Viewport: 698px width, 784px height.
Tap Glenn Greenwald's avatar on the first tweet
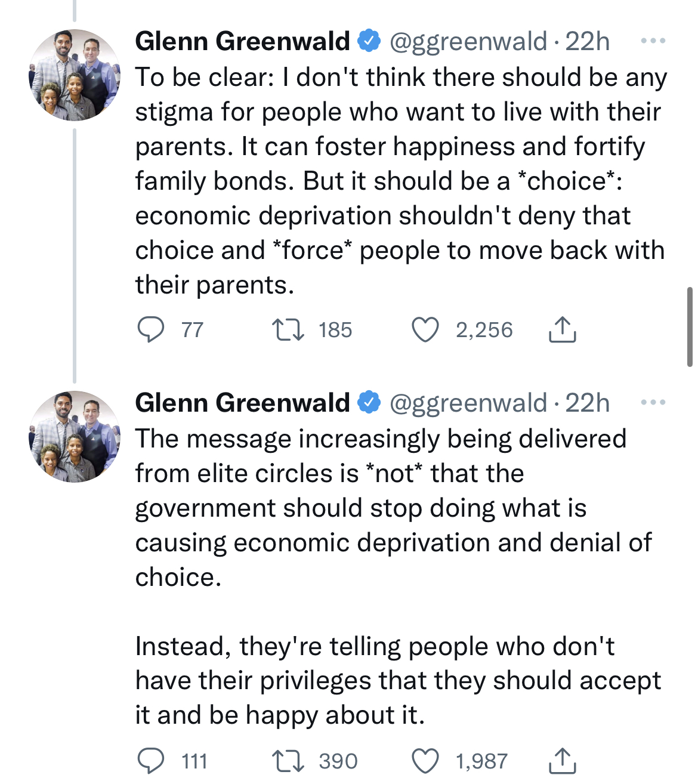[x=75, y=75]
